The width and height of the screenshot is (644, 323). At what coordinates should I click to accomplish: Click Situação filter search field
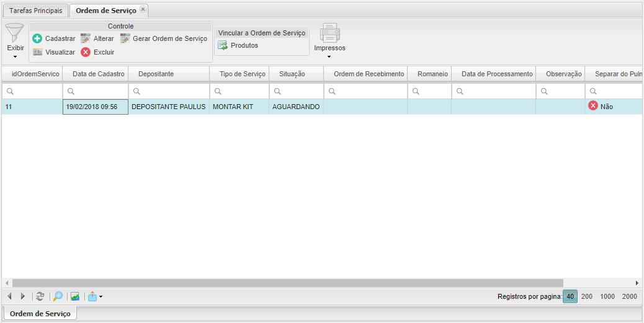coord(297,92)
